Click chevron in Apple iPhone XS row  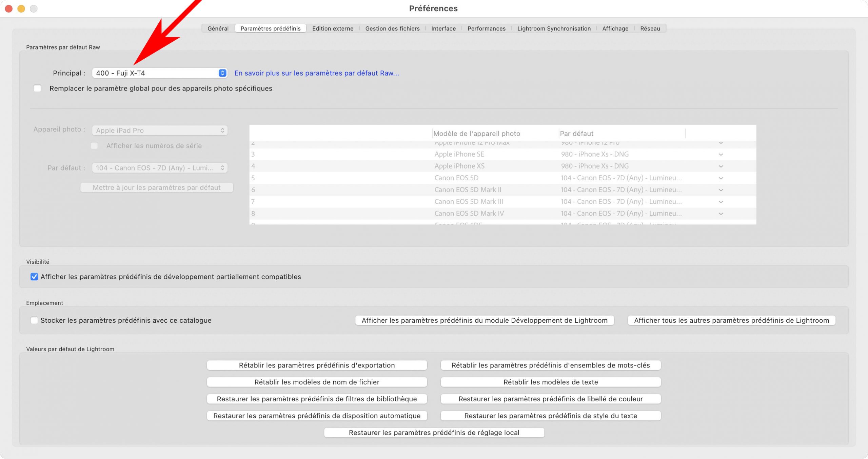coord(721,166)
